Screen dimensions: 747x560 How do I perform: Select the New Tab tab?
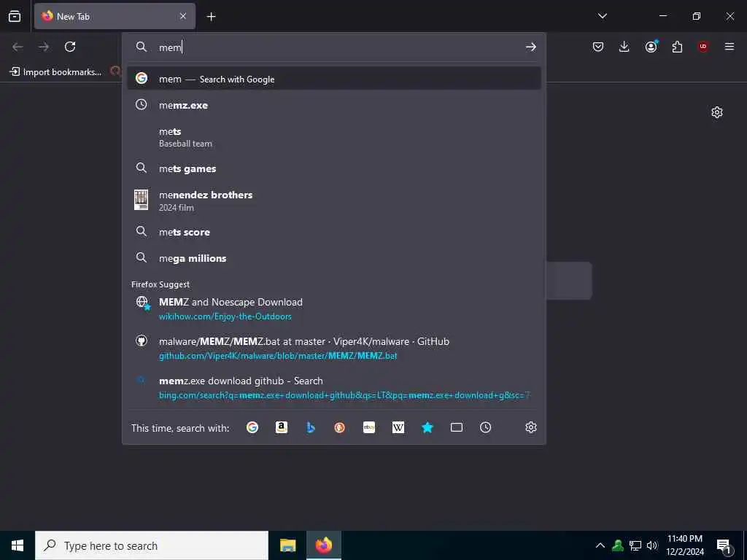pyautogui.click(x=115, y=16)
